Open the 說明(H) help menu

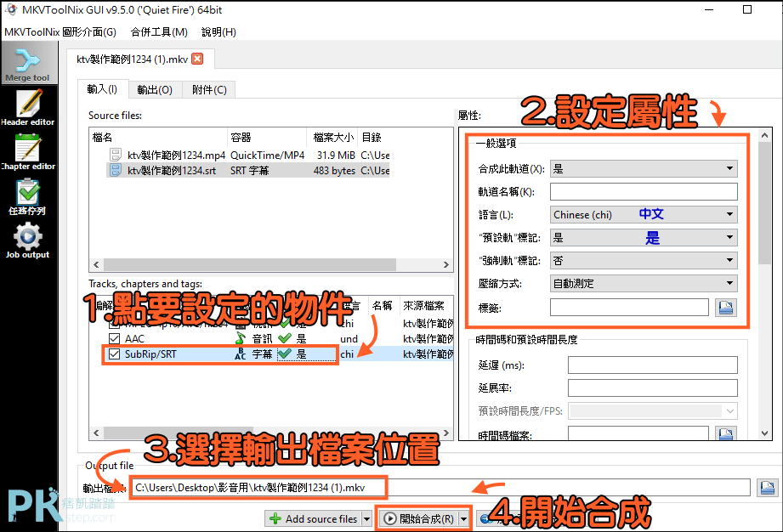click(x=218, y=32)
